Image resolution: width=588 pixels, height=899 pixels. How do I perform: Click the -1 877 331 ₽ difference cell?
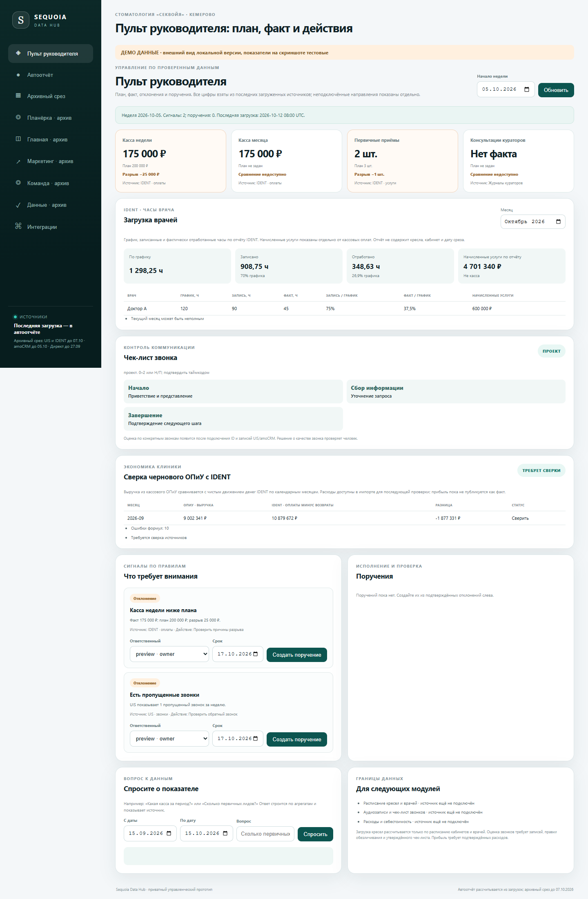tap(448, 518)
